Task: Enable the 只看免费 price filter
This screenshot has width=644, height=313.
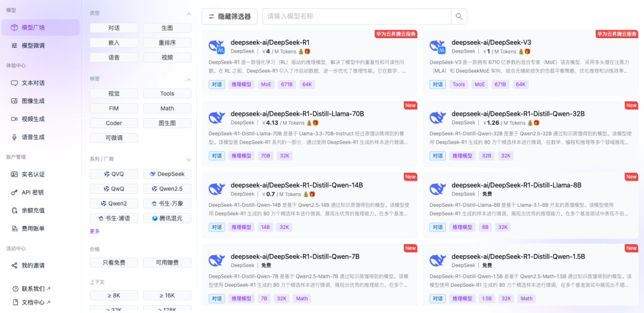Action: [114, 263]
